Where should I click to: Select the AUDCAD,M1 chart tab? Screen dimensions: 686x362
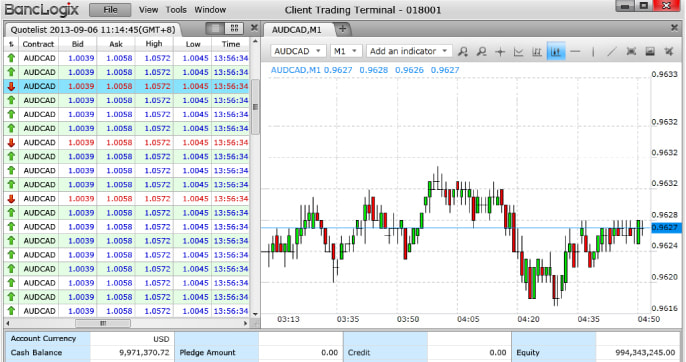(297, 30)
